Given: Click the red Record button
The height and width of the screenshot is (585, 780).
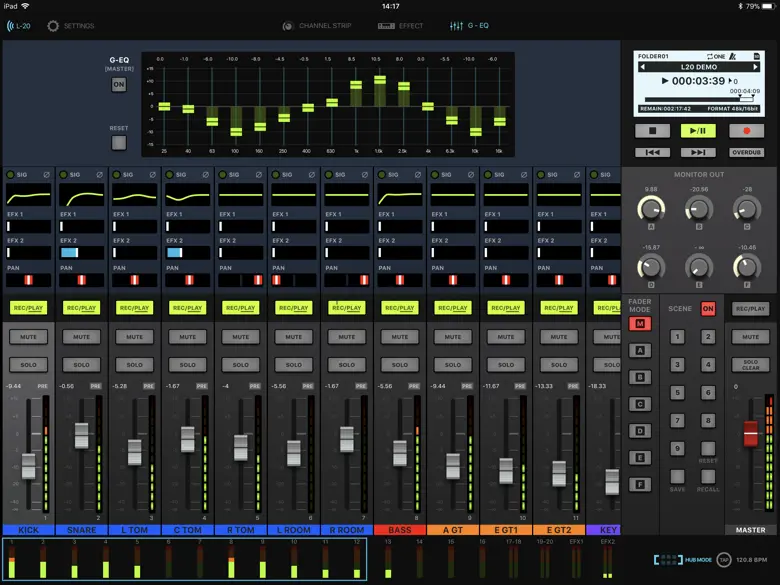Looking at the screenshot, I should (x=746, y=131).
